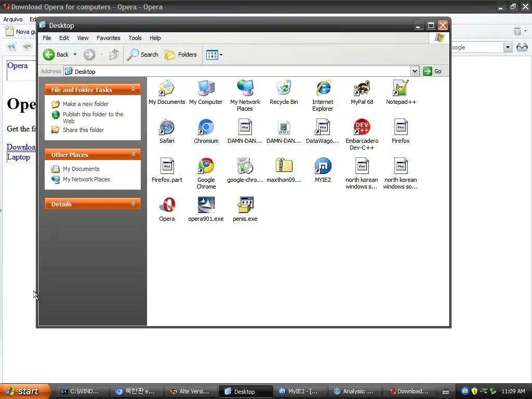532x399 pixels.
Task: Open the Edit menu in Desktop window
Action: point(64,38)
